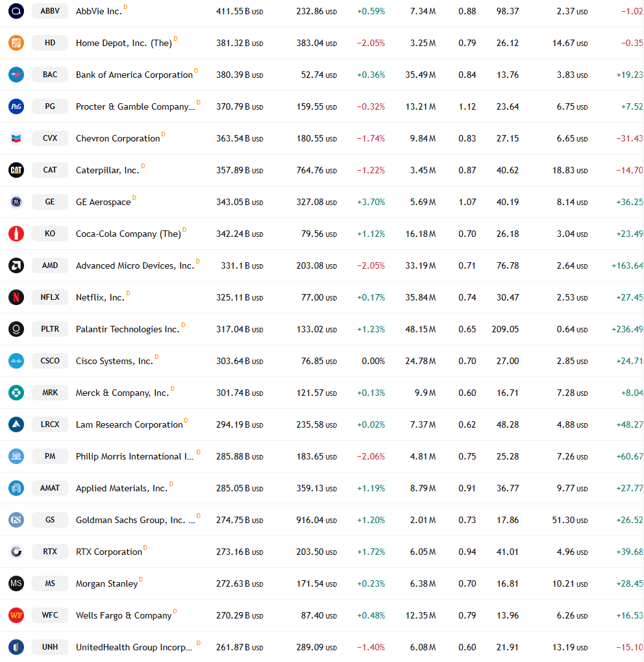Click the AbbVie company logo icon
The width and height of the screenshot is (644, 662).
pyautogui.click(x=16, y=11)
